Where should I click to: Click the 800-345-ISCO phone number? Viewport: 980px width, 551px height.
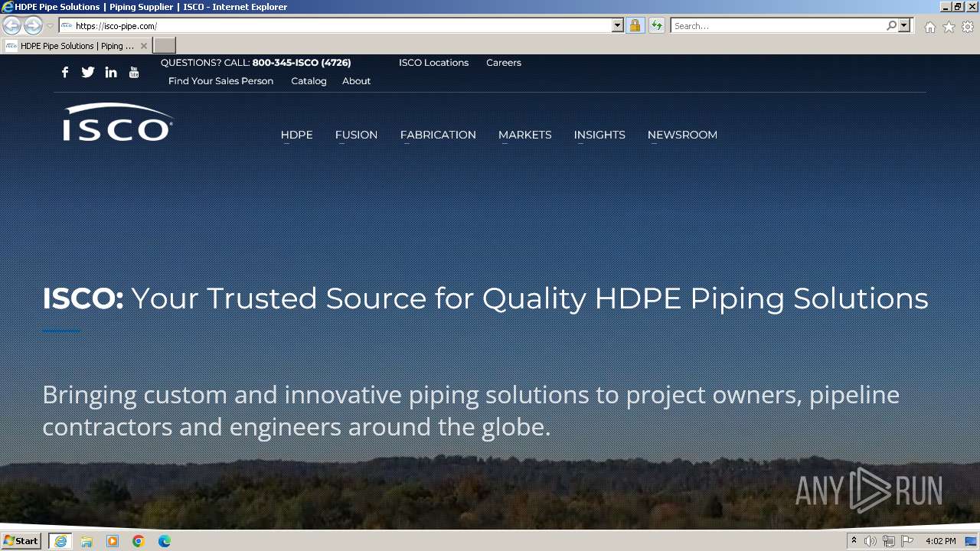pyautogui.click(x=302, y=63)
